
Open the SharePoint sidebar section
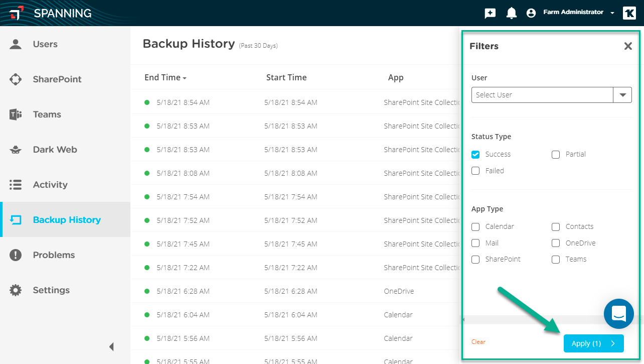point(57,79)
